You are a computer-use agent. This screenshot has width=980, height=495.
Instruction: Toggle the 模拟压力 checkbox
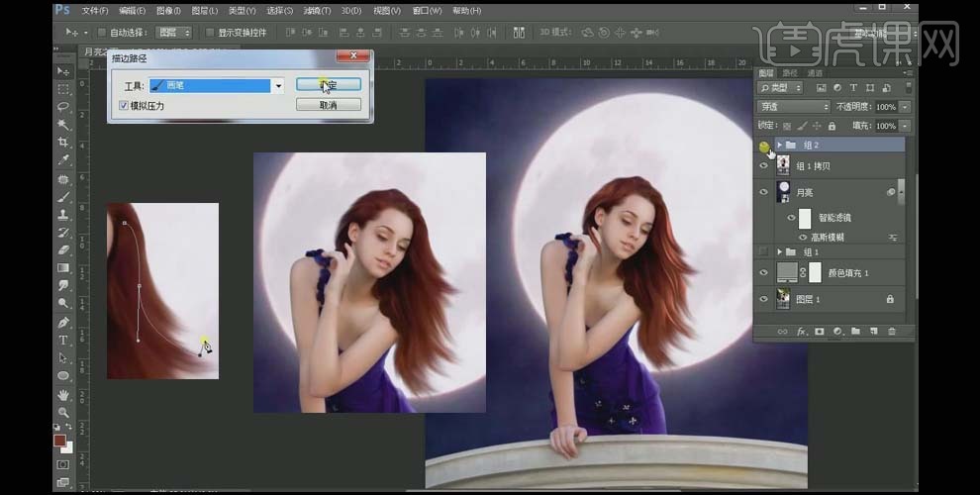(123, 106)
